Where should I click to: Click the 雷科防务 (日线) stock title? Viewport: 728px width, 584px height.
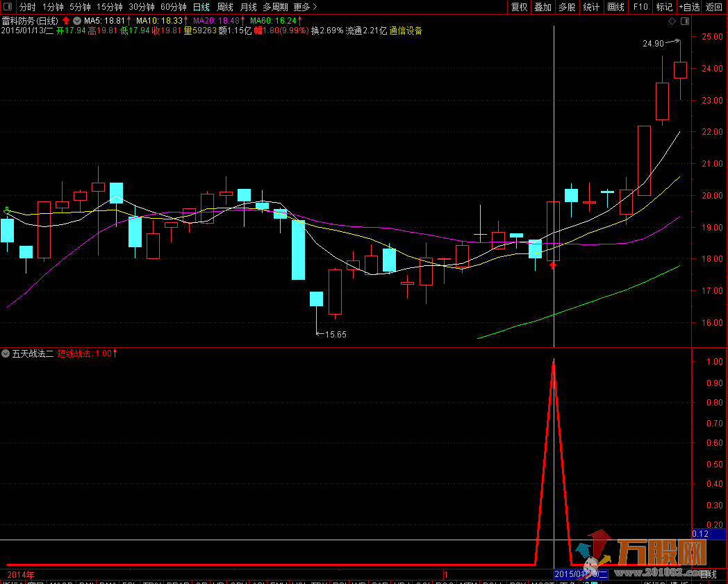(x=30, y=20)
